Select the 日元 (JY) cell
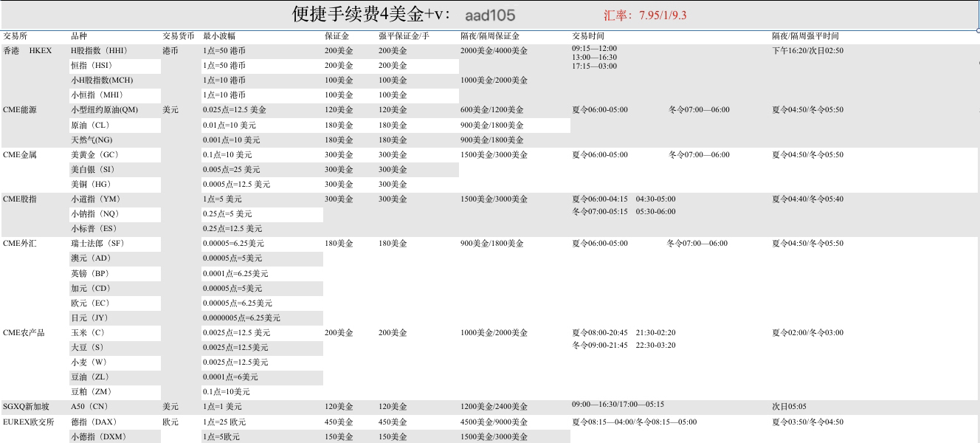The height and width of the screenshot is (443, 980). [x=90, y=318]
